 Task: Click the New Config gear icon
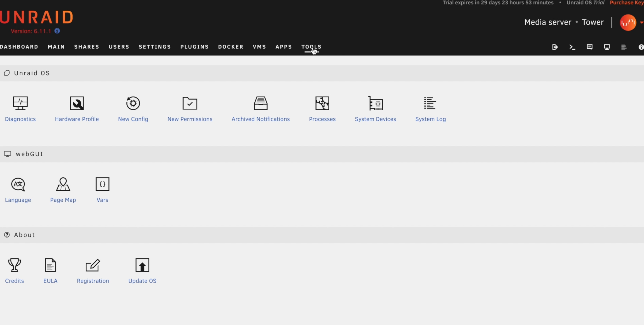click(x=133, y=103)
